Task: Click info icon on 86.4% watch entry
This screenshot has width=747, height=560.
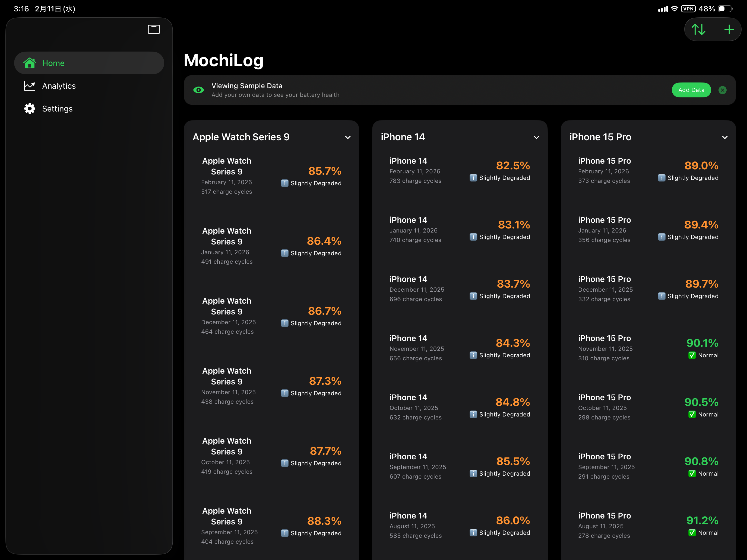Action: click(285, 253)
